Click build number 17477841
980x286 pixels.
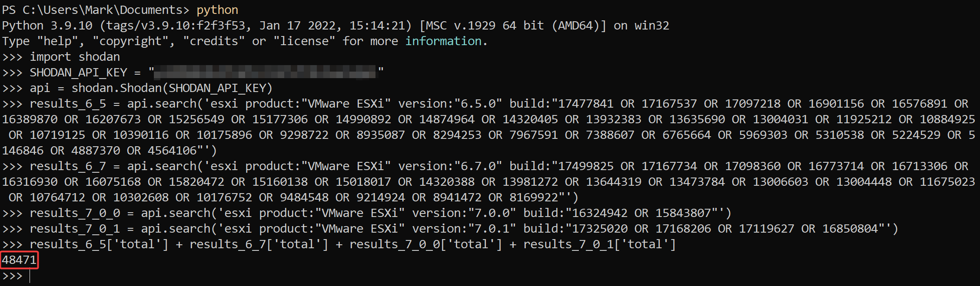[x=585, y=104]
